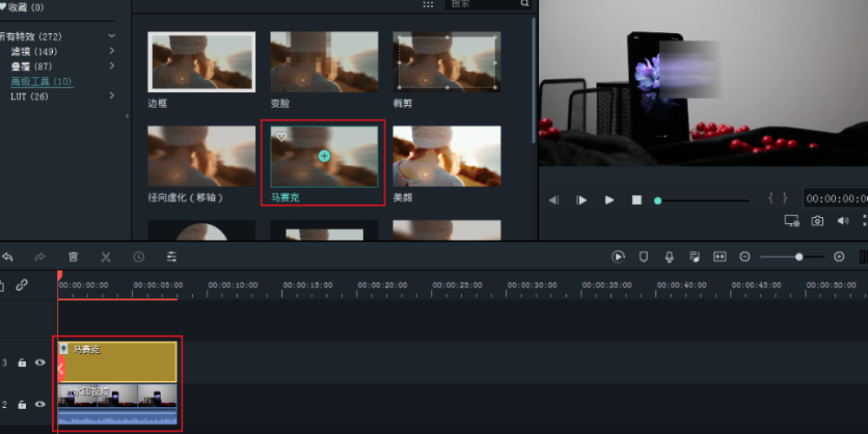Open the adjustment sliders edit tool
Image resolution: width=868 pixels, height=434 pixels.
tap(172, 257)
